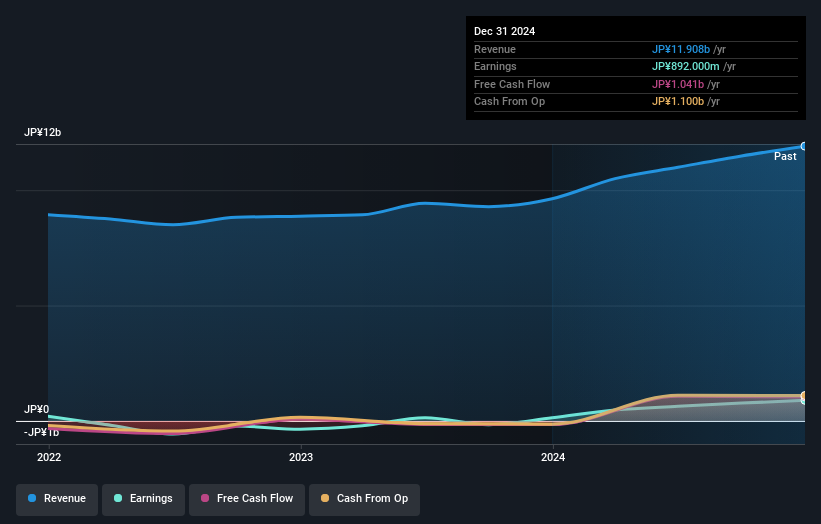
Task: Click the orange Cash From Op dot
Action: [325, 498]
